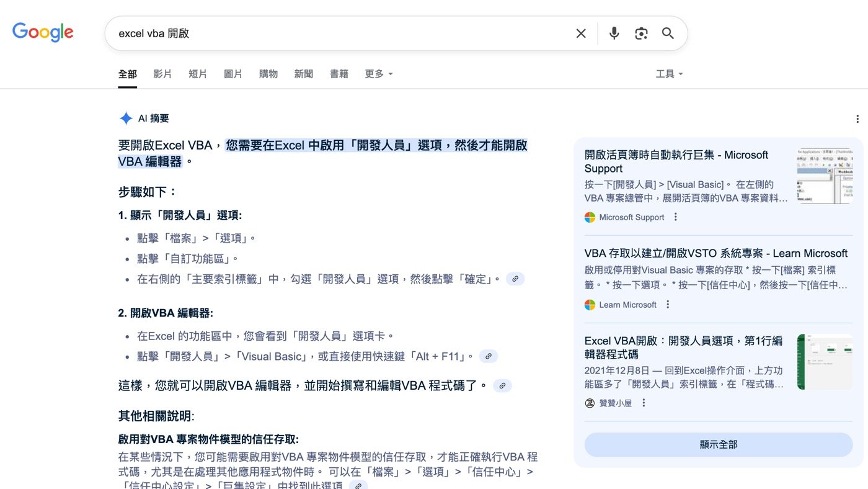Image resolution: width=868 pixels, height=489 pixels.
Task: Click the magnifier search icon
Action: (668, 34)
